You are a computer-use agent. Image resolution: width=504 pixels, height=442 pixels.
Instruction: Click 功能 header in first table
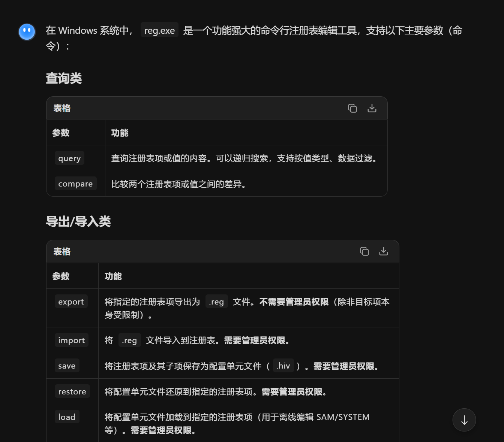120,133
